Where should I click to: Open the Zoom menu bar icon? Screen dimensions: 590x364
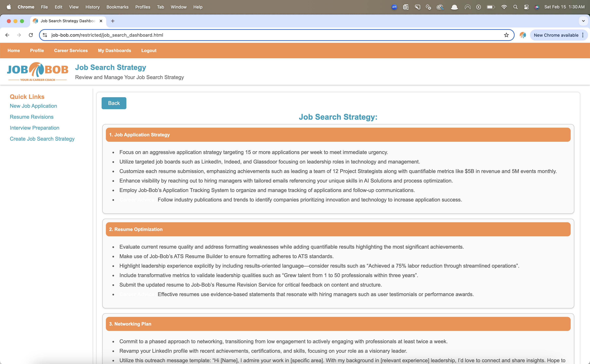394,7
